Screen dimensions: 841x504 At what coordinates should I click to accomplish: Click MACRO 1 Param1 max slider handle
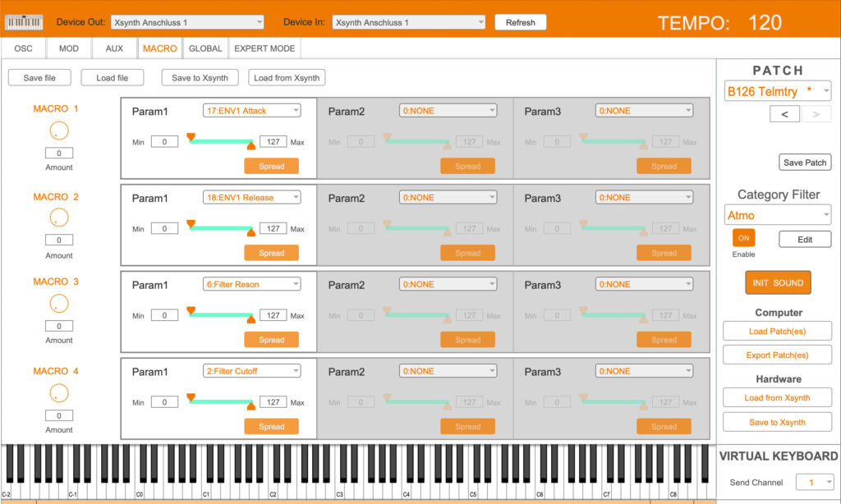click(251, 146)
